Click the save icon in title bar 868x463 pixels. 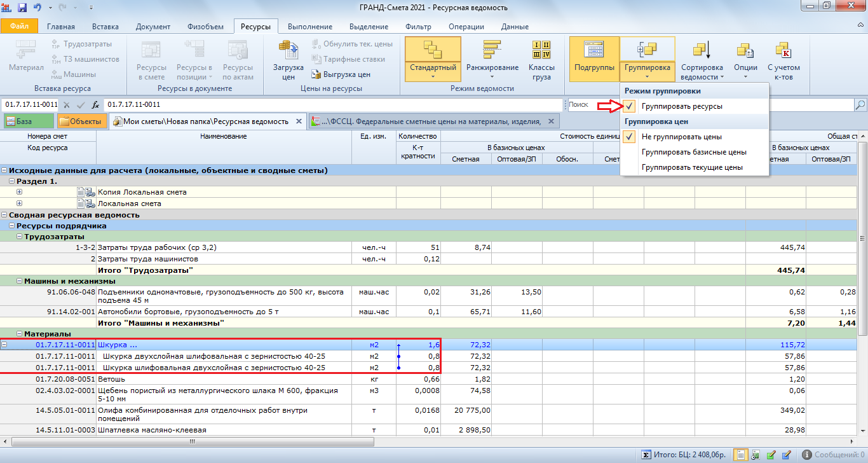click(x=22, y=8)
